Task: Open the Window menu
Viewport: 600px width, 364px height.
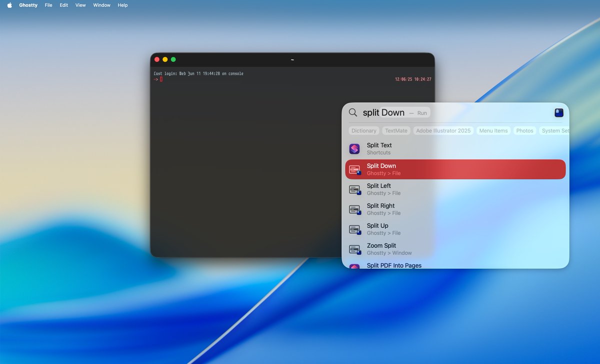Action: pyautogui.click(x=102, y=5)
